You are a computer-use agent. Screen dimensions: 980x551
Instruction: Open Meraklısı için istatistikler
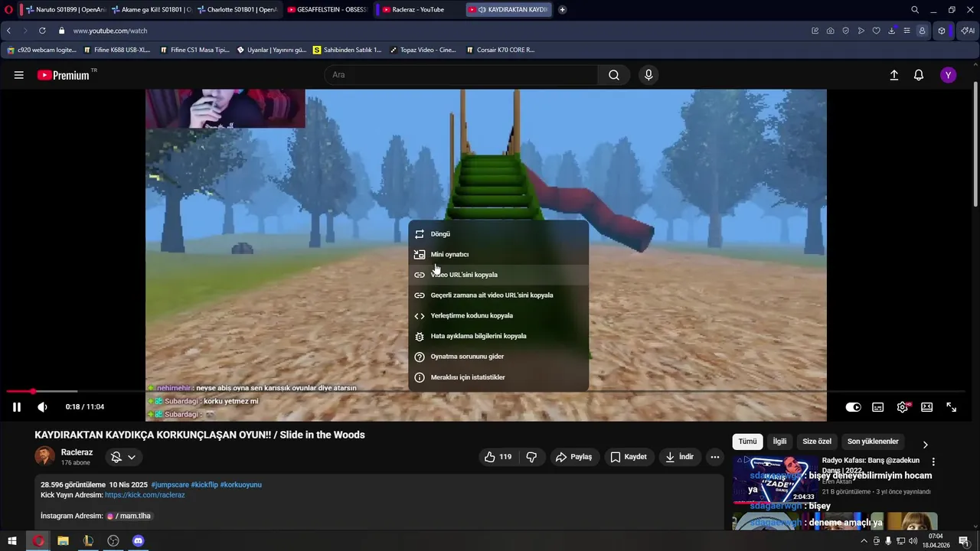(498, 377)
